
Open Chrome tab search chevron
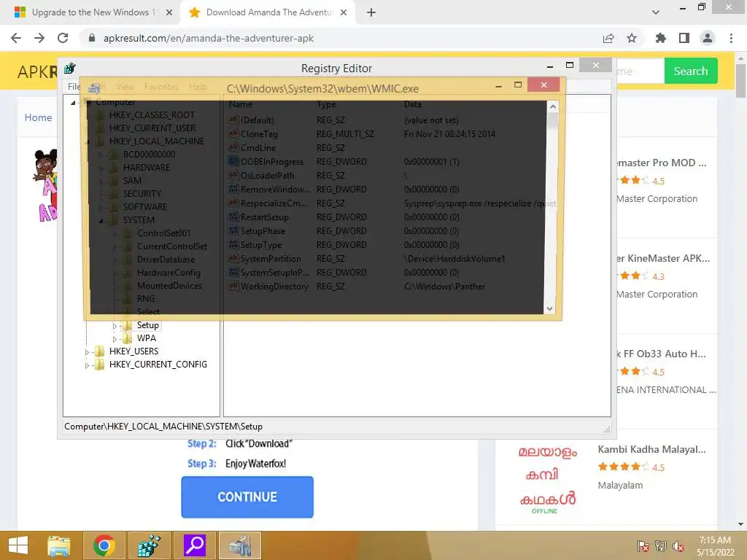(656, 12)
